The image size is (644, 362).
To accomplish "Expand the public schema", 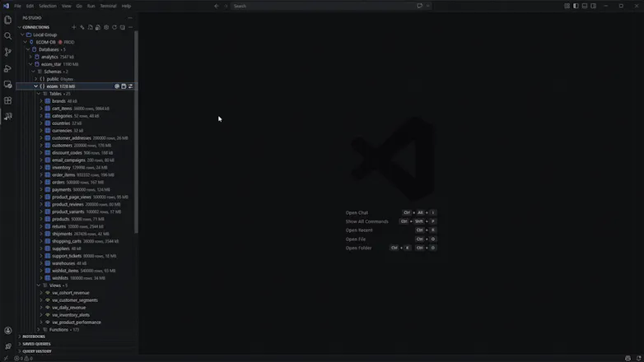I will pos(36,79).
